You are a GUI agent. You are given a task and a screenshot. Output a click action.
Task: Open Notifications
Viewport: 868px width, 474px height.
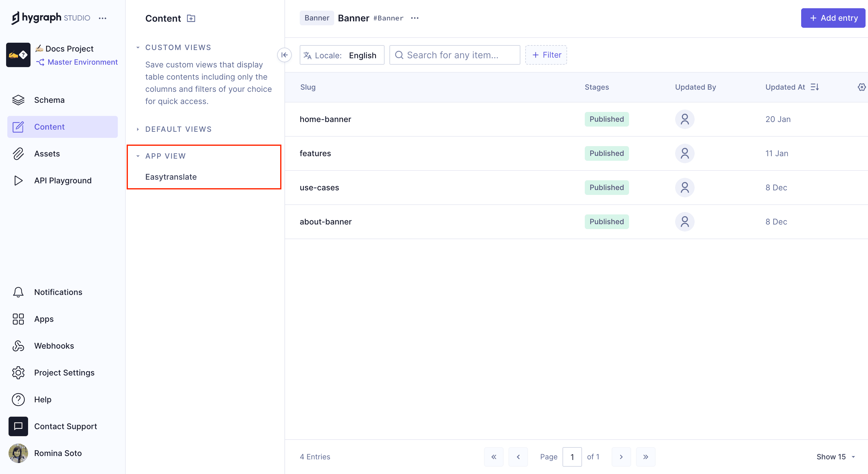click(58, 292)
